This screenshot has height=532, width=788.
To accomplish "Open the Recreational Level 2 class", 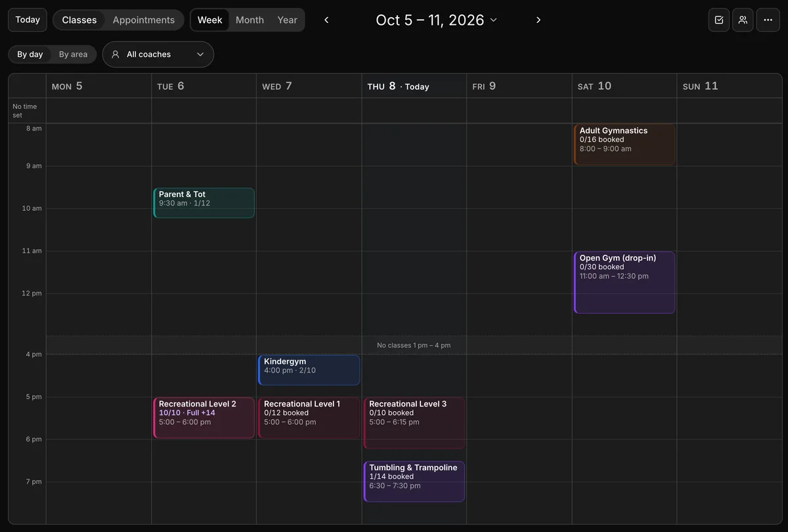I will click(204, 418).
